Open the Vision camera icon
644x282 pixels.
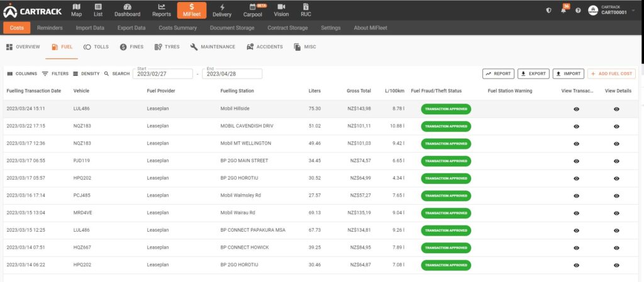(x=281, y=7)
